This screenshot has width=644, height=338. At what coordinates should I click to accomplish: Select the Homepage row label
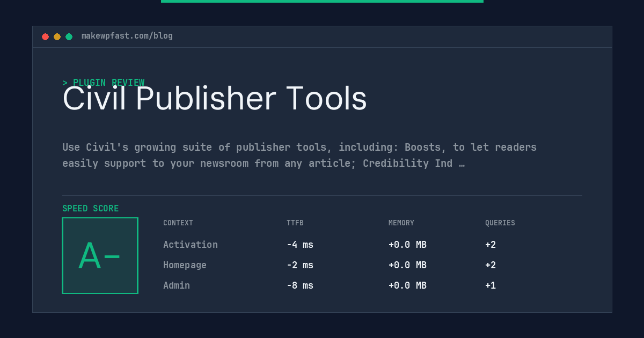pyautogui.click(x=185, y=265)
